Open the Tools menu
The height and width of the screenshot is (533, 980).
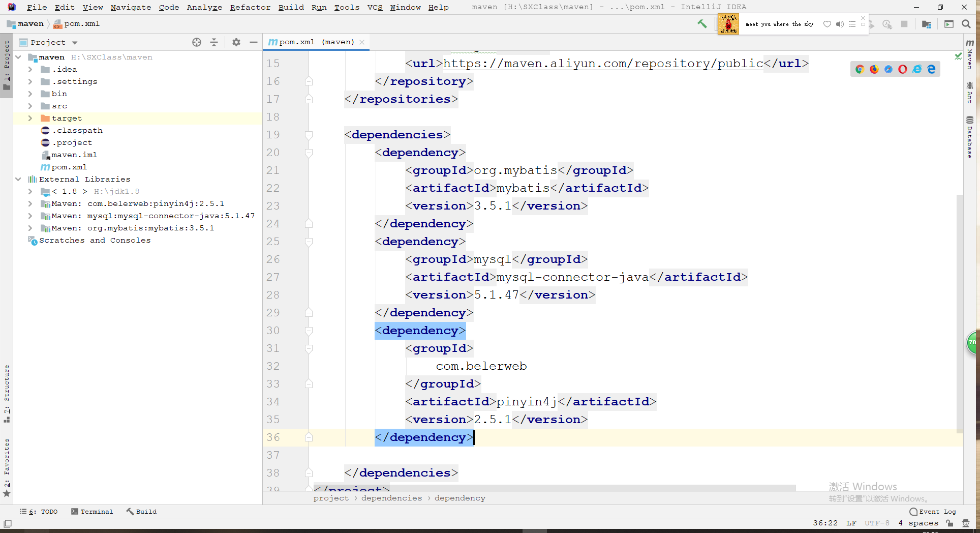[x=347, y=7]
